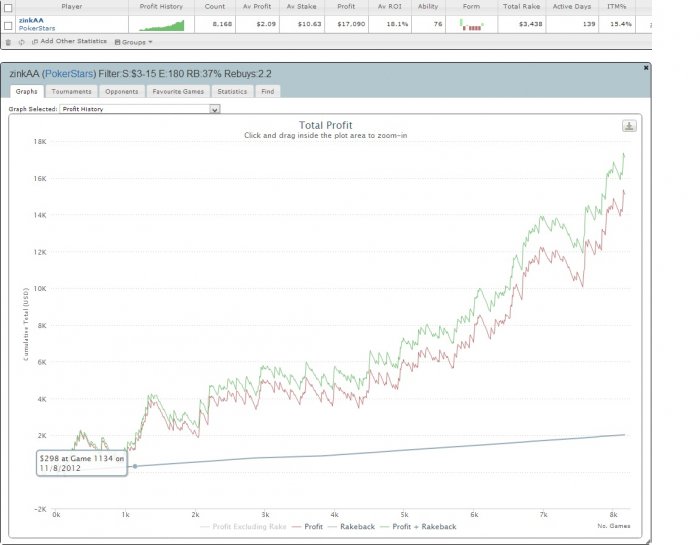This screenshot has width=700, height=545.
Task: Switch to the Tournaments tab
Action: click(71, 92)
